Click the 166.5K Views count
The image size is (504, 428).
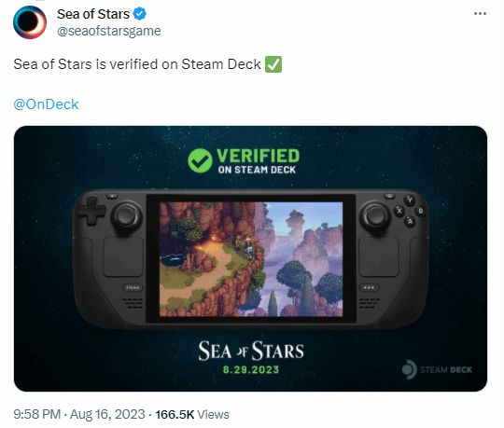tap(192, 414)
